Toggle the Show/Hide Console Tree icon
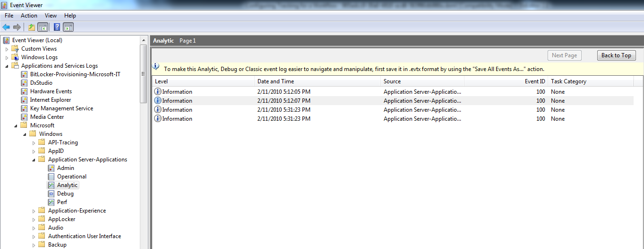The height and width of the screenshot is (249, 644). click(x=43, y=27)
